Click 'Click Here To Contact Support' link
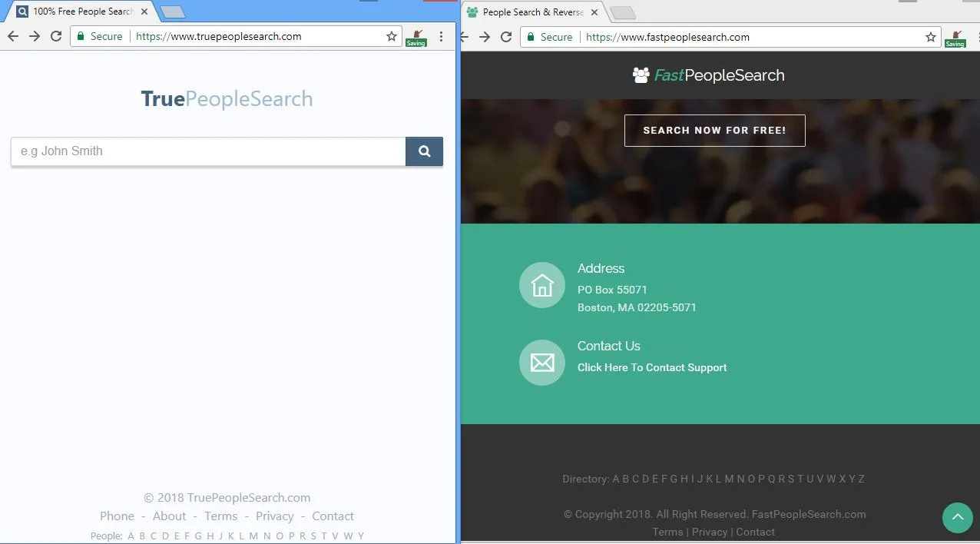This screenshot has height=544, width=980. (x=652, y=367)
